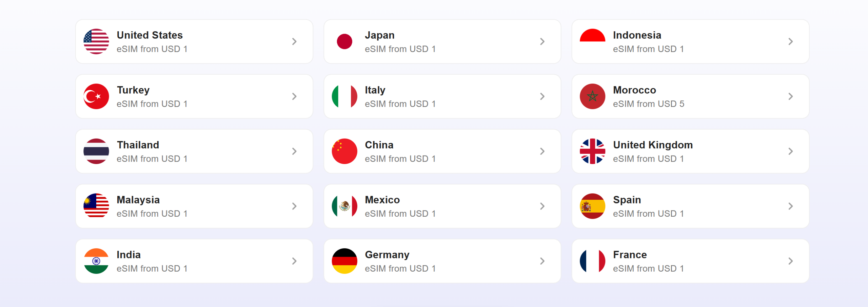Image resolution: width=868 pixels, height=307 pixels.
Task: Open the France eSIM listing
Action: coord(690,261)
